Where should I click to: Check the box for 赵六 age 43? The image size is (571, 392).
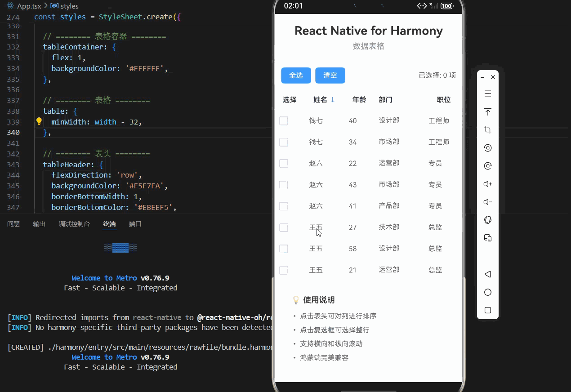click(x=284, y=185)
